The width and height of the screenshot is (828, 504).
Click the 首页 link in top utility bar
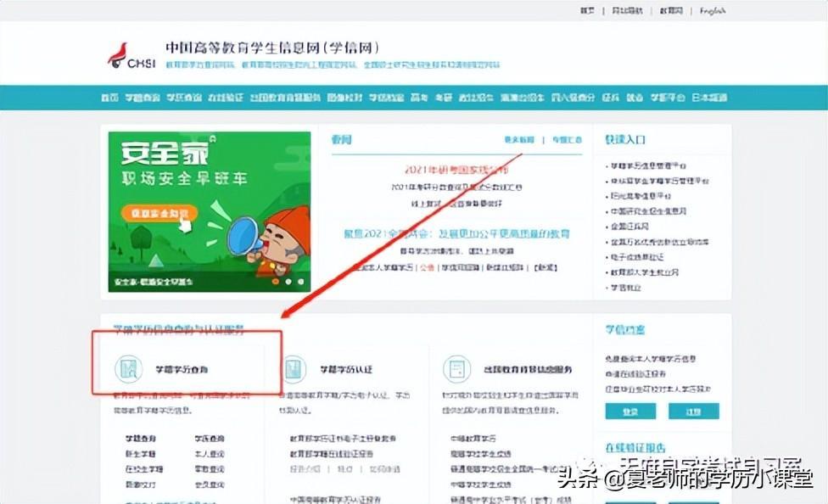587,10
